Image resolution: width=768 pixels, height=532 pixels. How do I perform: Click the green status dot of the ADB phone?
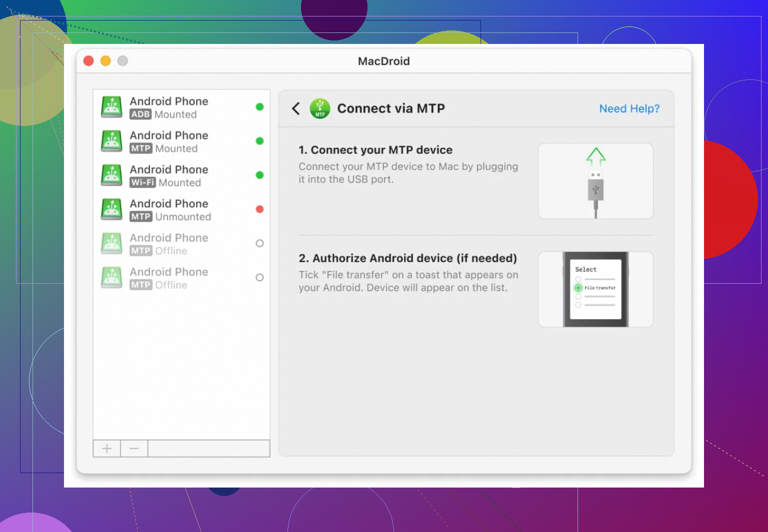pyautogui.click(x=259, y=107)
